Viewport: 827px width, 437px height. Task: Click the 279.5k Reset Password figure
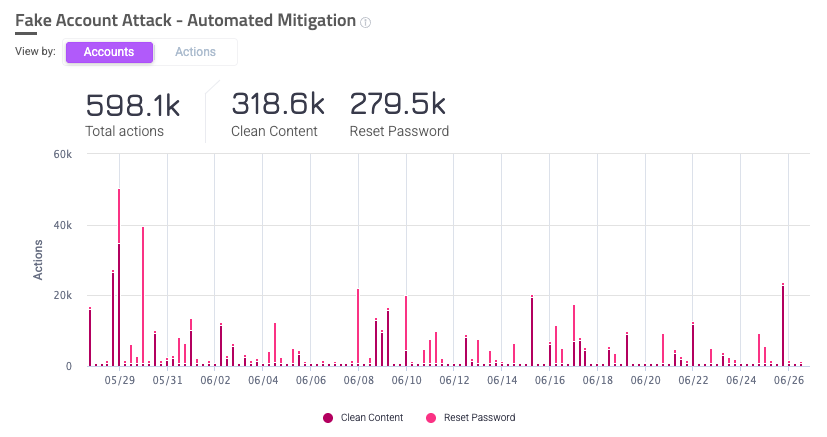398,105
